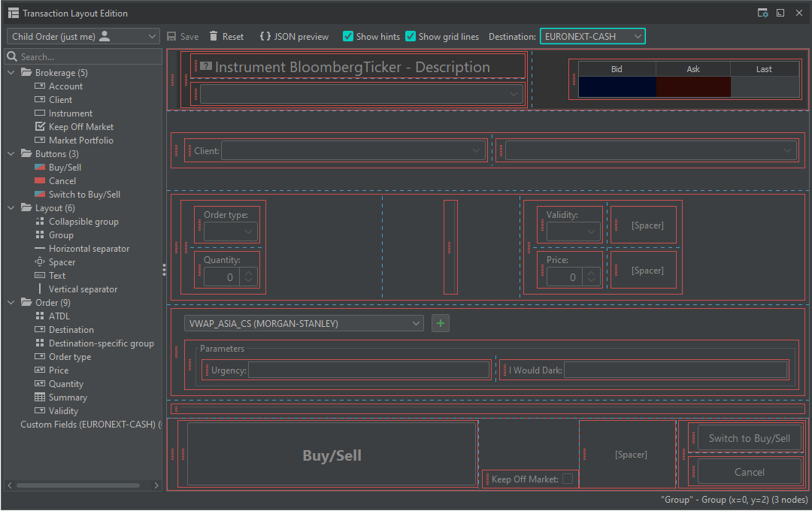Click the search magnifier icon
Screen dimensions: 812x511
click(12, 56)
